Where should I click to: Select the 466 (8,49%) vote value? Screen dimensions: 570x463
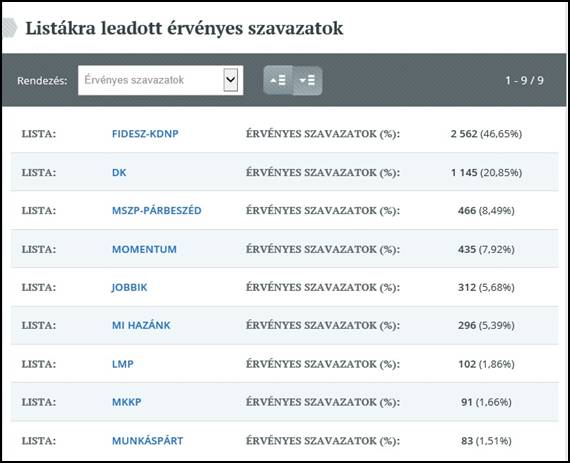486,210
